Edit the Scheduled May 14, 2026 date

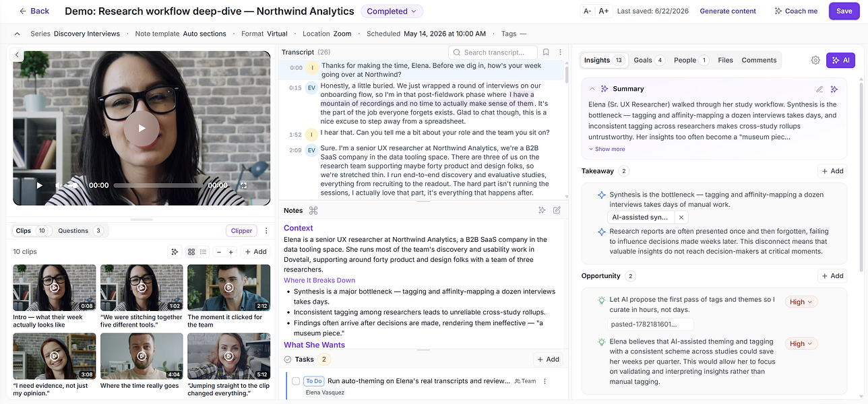[x=426, y=34]
